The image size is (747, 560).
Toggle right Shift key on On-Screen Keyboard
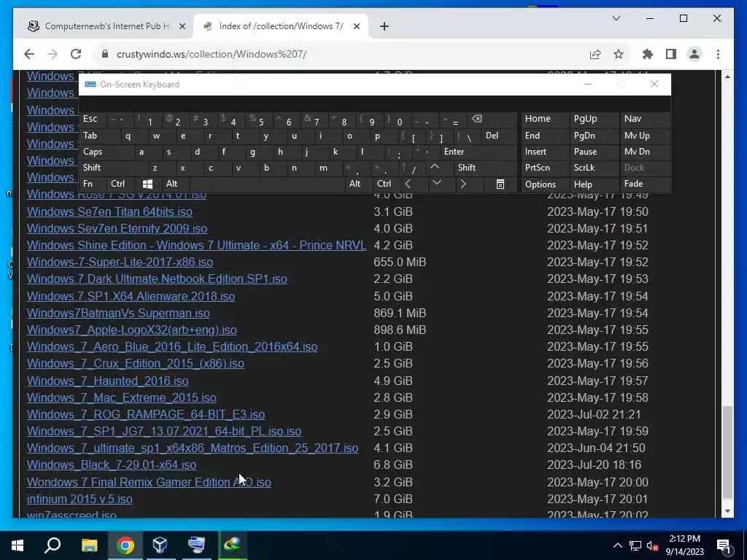click(485, 168)
